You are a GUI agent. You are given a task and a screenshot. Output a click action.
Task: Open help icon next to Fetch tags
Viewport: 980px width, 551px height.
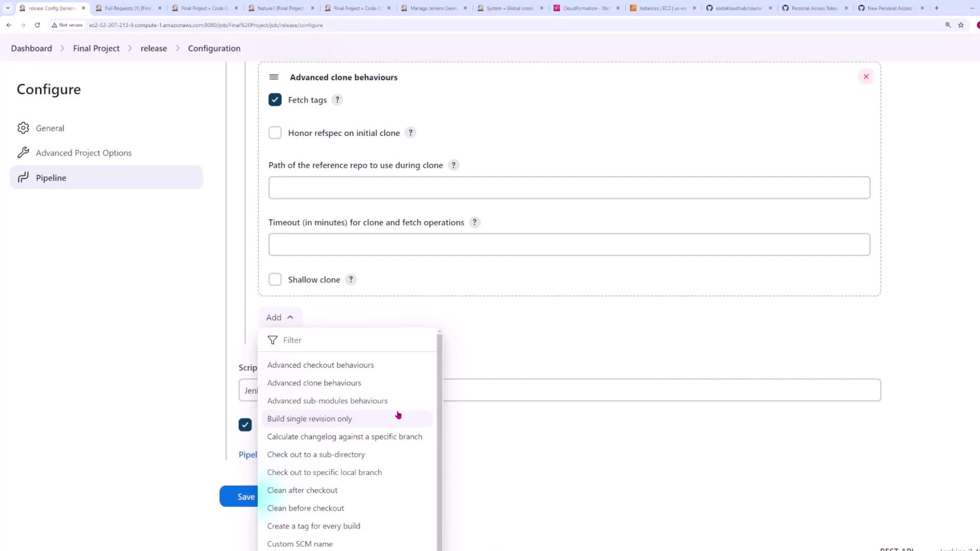(x=337, y=100)
